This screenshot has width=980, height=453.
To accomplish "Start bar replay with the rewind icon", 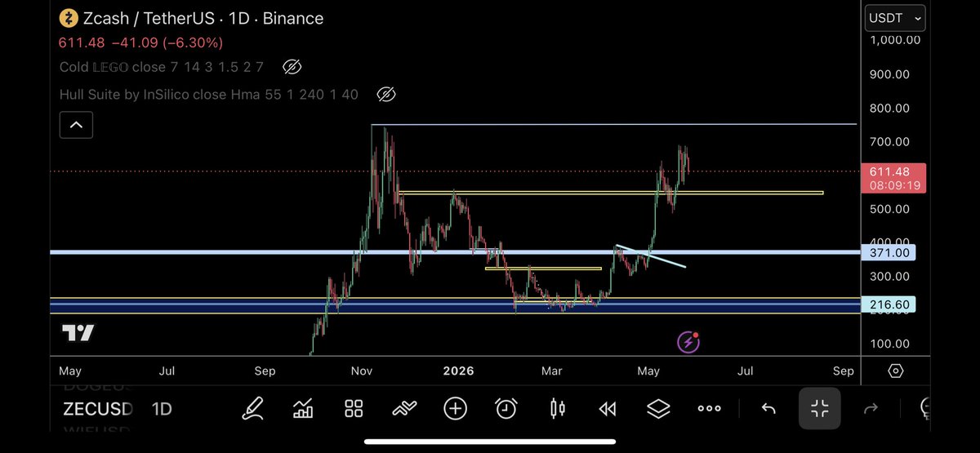I will pos(608,408).
